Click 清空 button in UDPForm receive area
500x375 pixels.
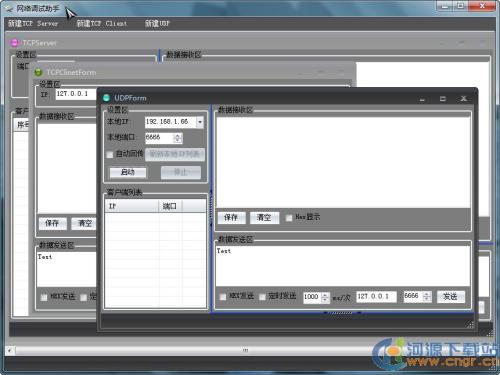(264, 218)
